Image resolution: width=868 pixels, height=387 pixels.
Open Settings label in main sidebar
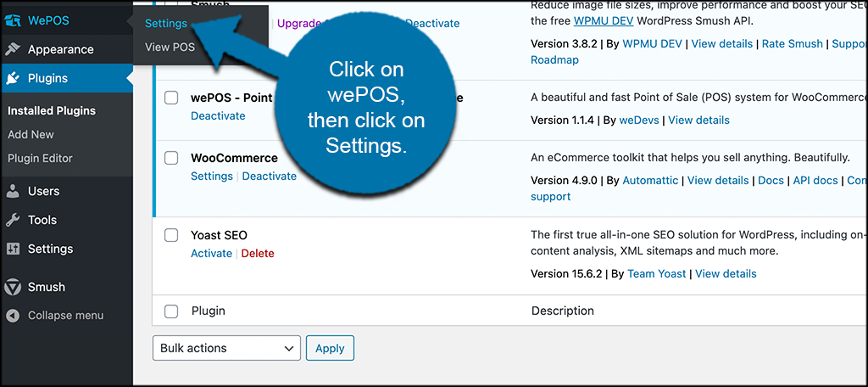(x=50, y=249)
